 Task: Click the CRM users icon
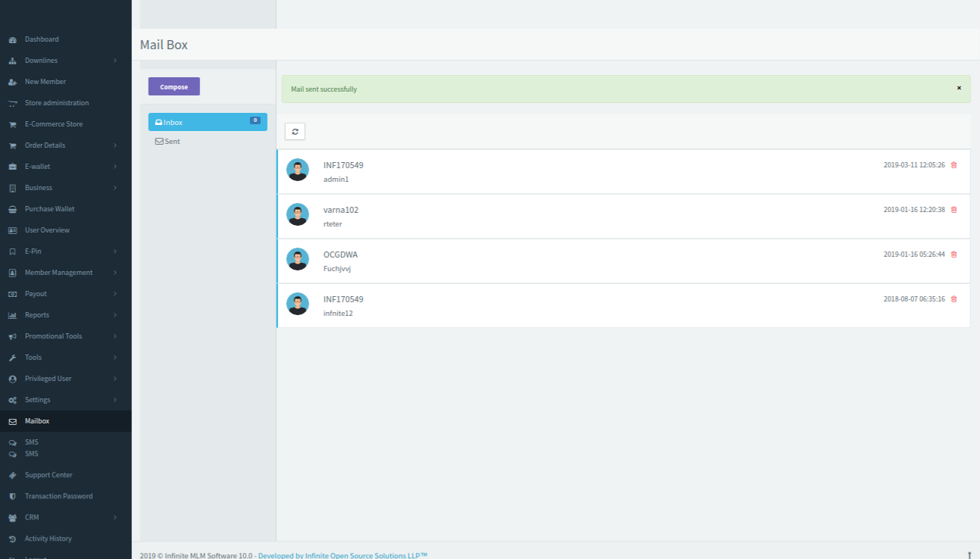click(12, 518)
